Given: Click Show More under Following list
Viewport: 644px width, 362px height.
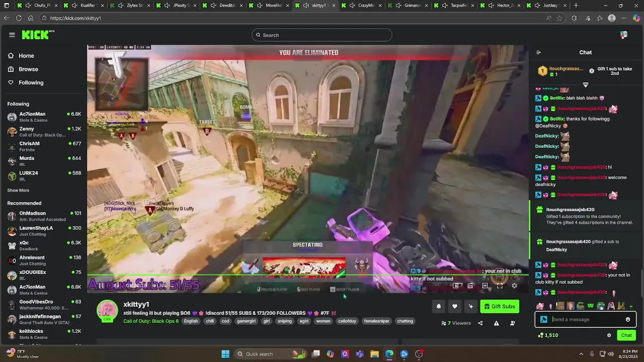Looking at the screenshot, I should coord(18,191).
